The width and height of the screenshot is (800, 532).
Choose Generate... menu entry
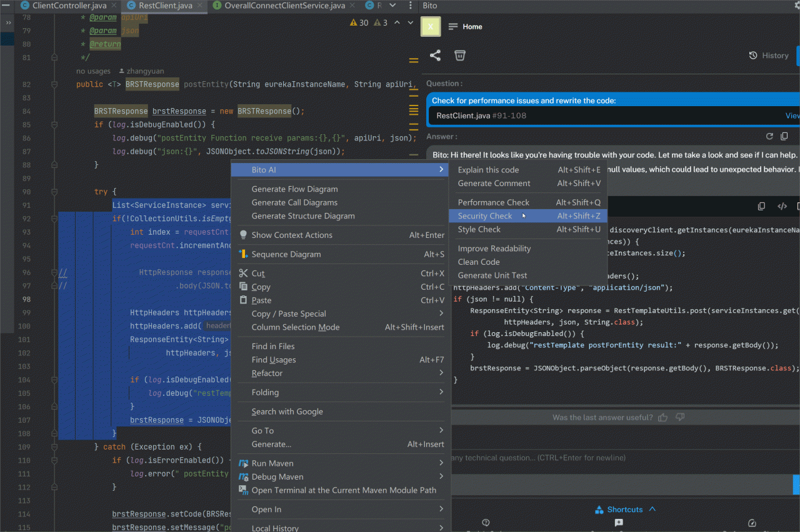[341, 445]
